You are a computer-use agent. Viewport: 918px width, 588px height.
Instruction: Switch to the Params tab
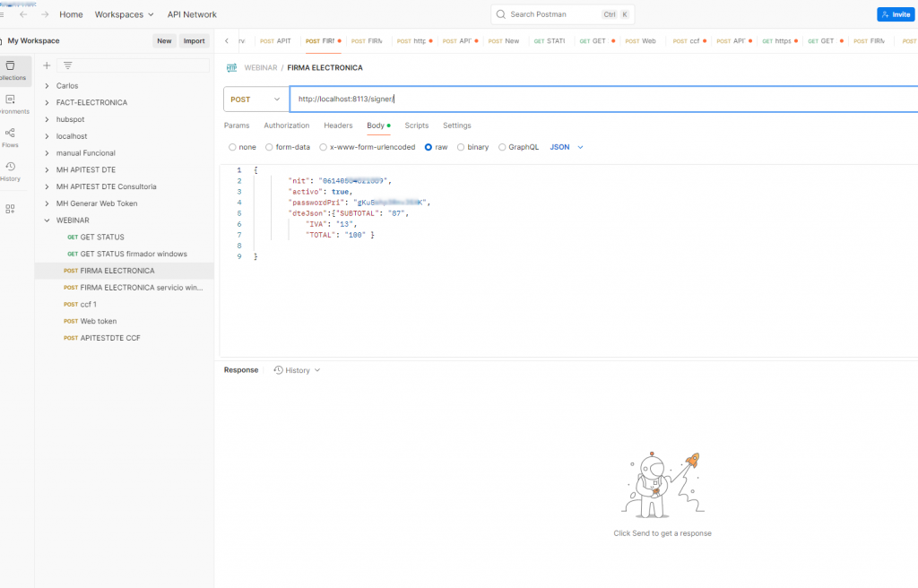237,125
